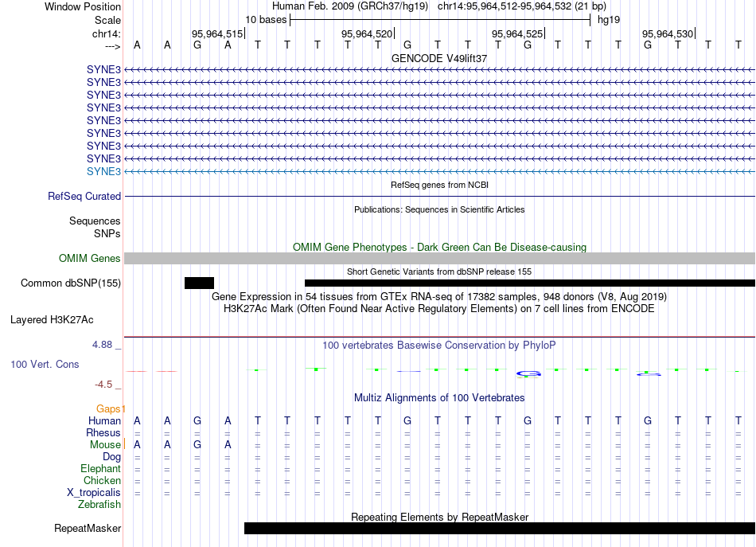Select the short black dbSNP variant block

[x=199, y=283]
